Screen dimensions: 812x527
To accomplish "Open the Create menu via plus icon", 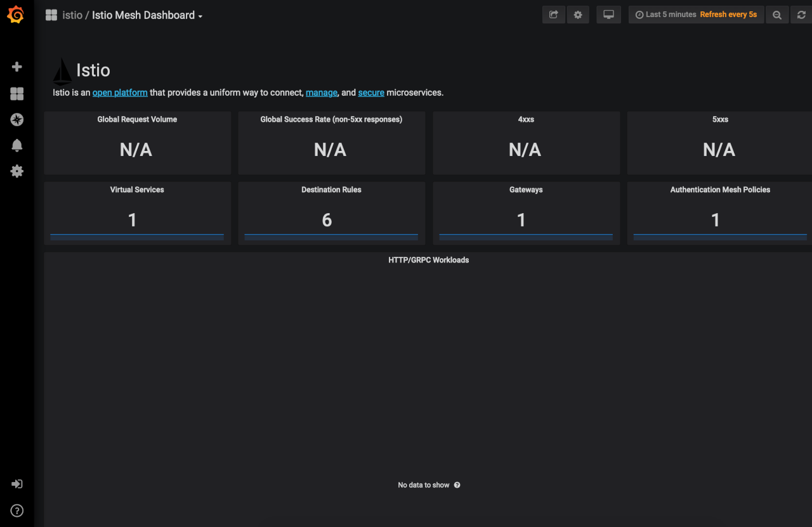I will click(16, 66).
